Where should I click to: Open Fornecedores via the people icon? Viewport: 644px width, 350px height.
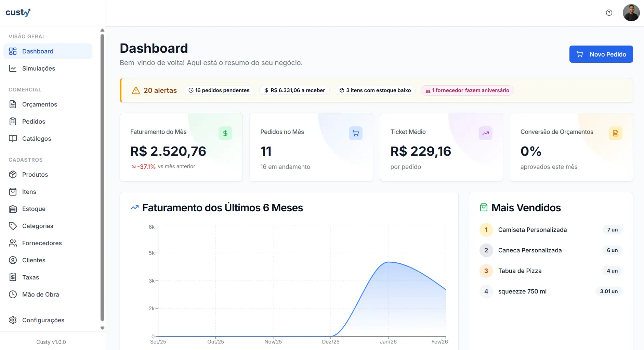click(13, 243)
